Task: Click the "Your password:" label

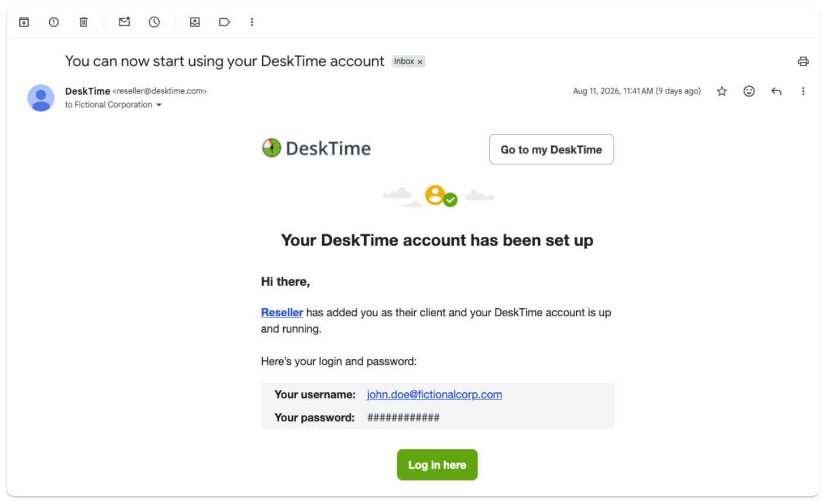Action: [x=315, y=417]
